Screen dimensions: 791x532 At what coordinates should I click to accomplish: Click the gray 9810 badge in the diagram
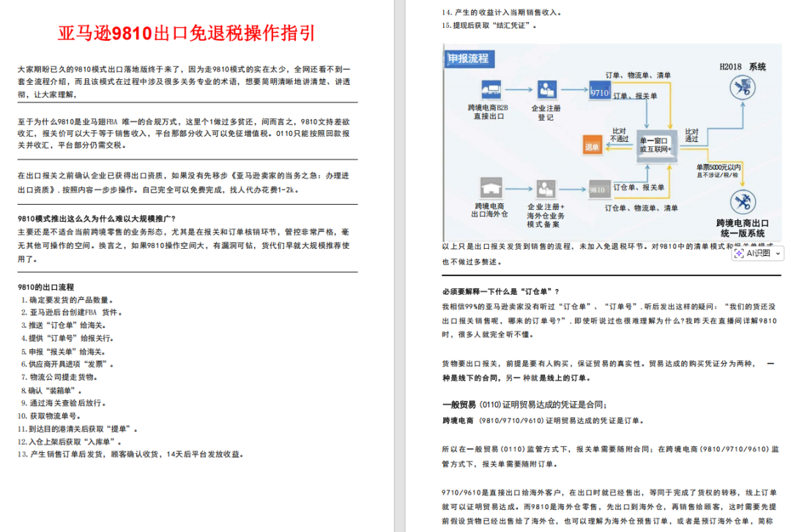[600, 189]
